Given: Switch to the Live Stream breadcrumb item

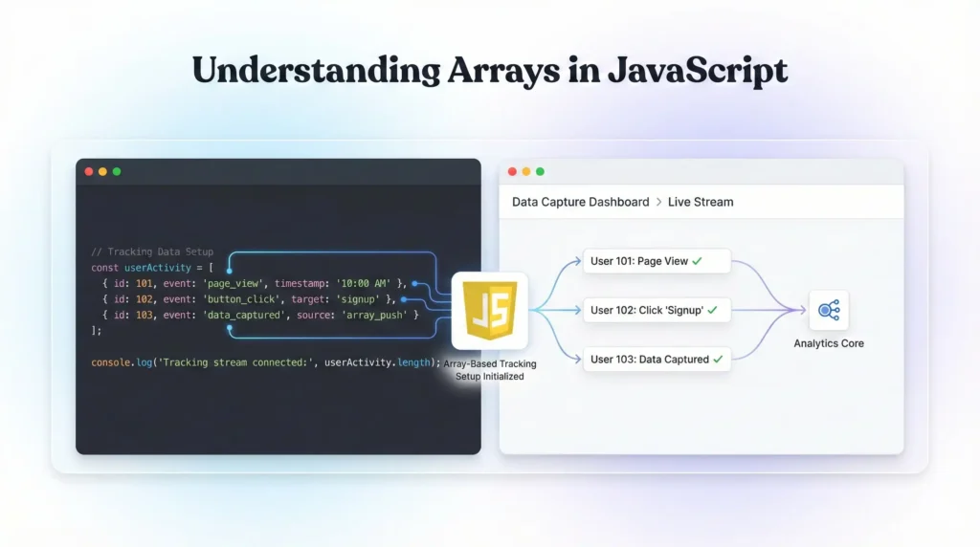Looking at the screenshot, I should click(701, 202).
